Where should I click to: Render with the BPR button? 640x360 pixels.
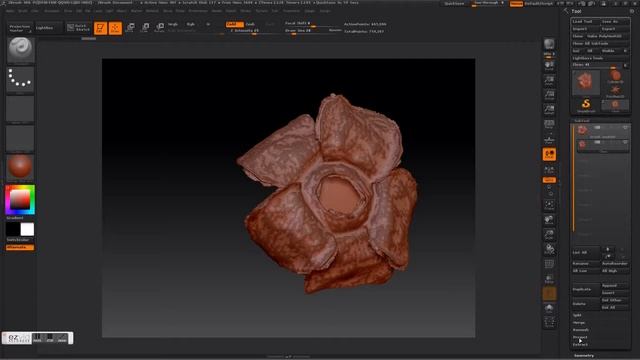point(549,45)
